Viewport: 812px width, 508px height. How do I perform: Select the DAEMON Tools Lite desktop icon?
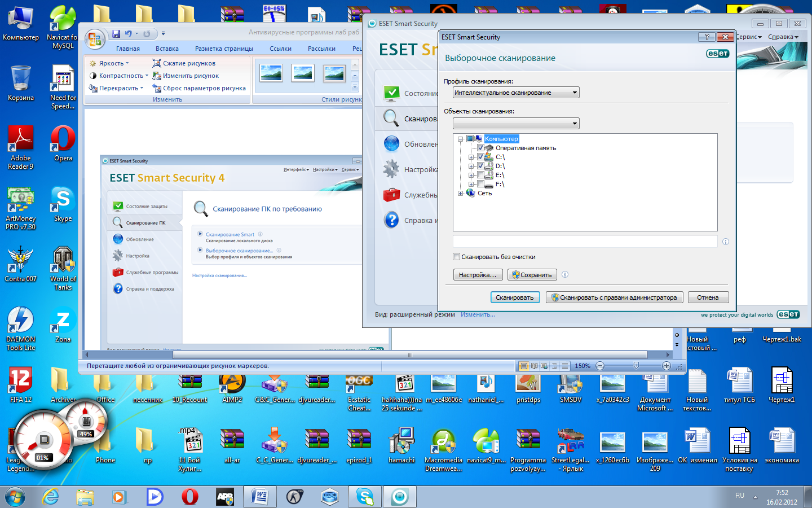pos(21,329)
